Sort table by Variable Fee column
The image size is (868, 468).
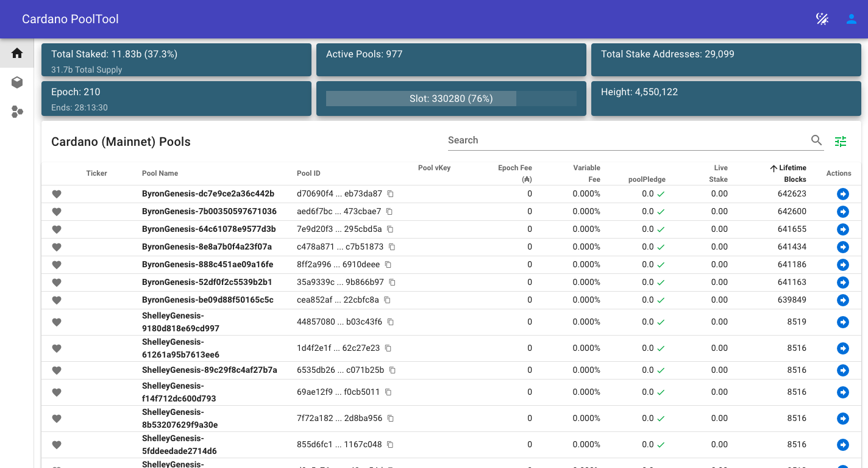coord(586,173)
